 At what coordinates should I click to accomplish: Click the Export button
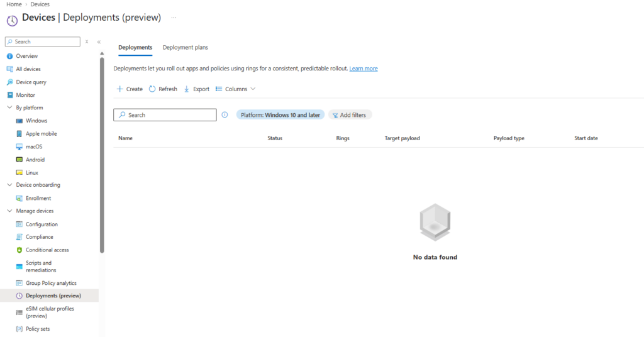pyautogui.click(x=197, y=89)
